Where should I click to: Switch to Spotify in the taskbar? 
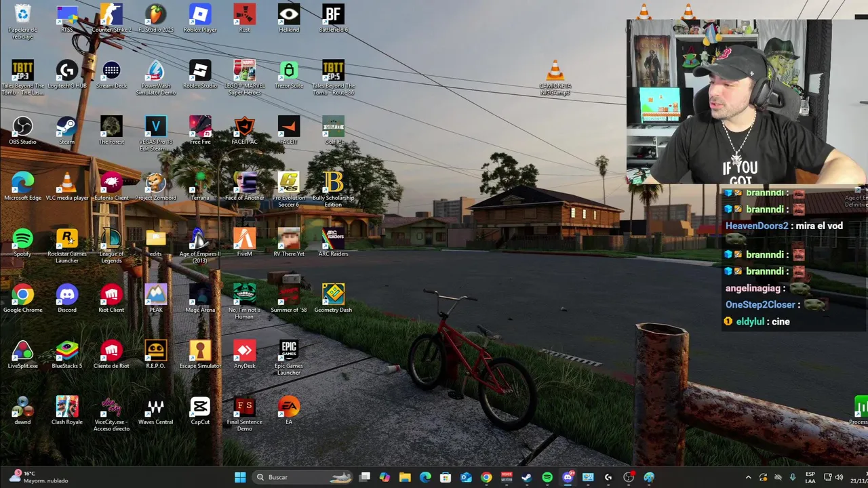coord(547,477)
